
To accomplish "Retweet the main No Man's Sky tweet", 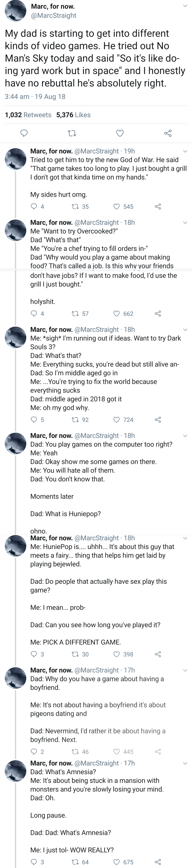I will pos(72,133).
